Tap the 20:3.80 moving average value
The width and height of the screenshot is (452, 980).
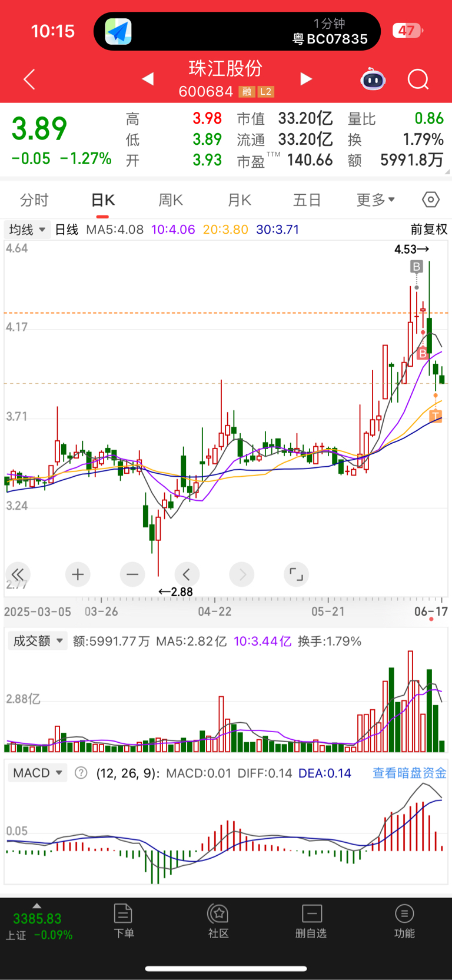click(225, 230)
